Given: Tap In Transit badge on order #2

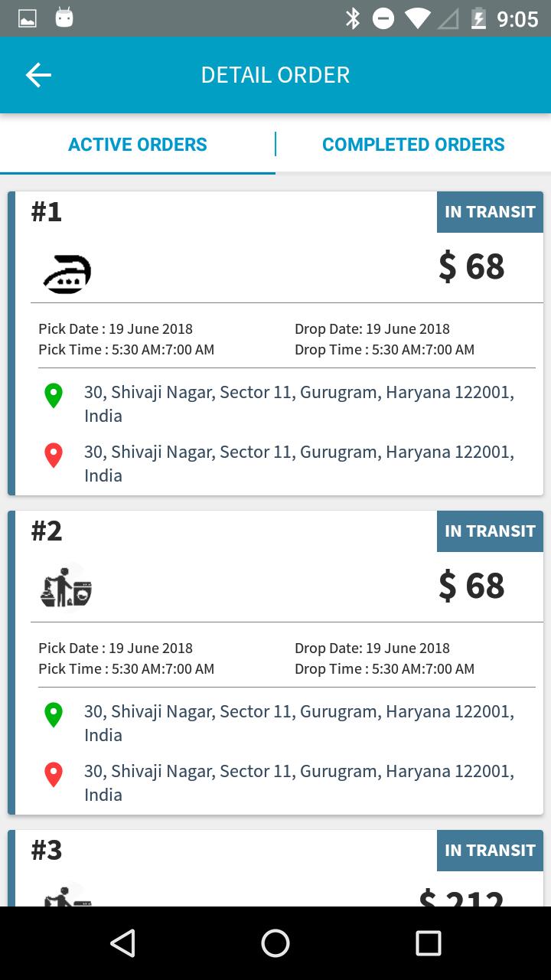Looking at the screenshot, I should tap(490, 531).
